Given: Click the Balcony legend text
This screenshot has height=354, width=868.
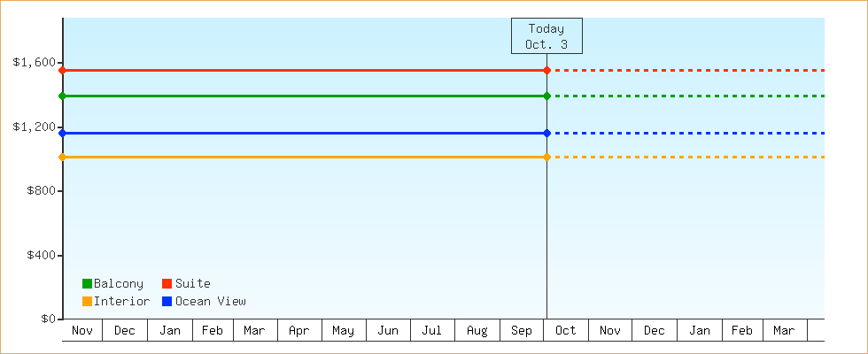Looking at the screenshot, I should tap(119, 284).
